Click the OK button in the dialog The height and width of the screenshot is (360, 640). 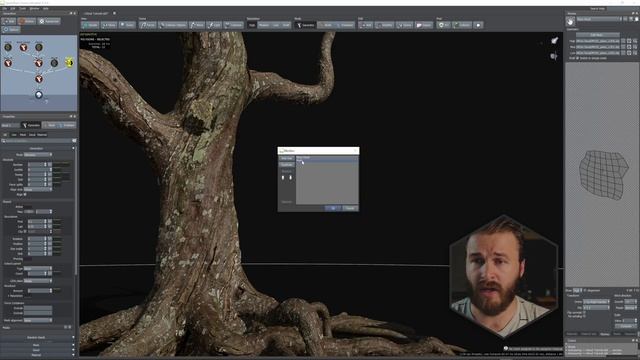pos(333,208)
